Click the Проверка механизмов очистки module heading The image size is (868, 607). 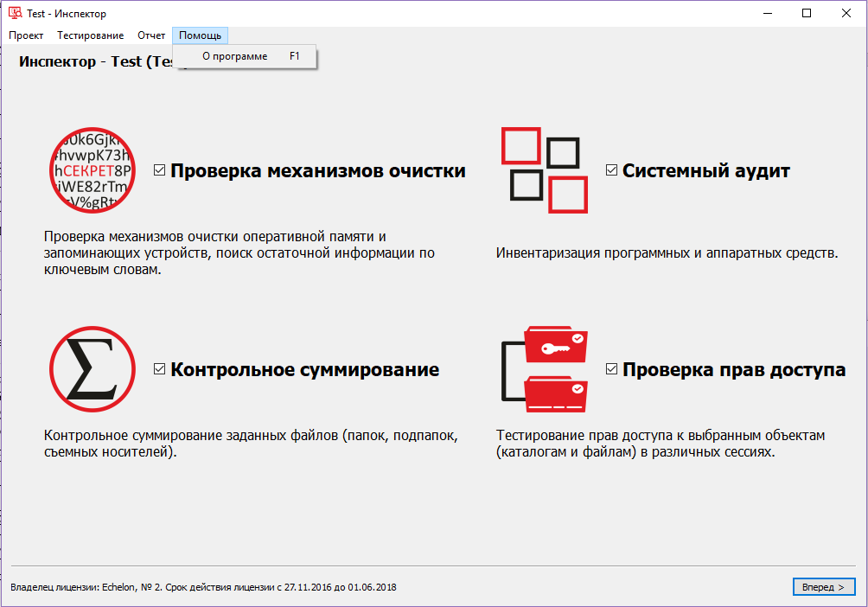[318, 169]
